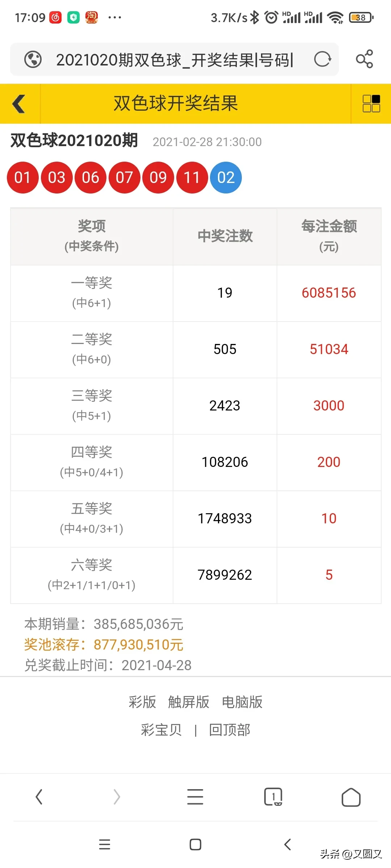
Task: Tap the browser home icon
Action: tap(351, 797)
